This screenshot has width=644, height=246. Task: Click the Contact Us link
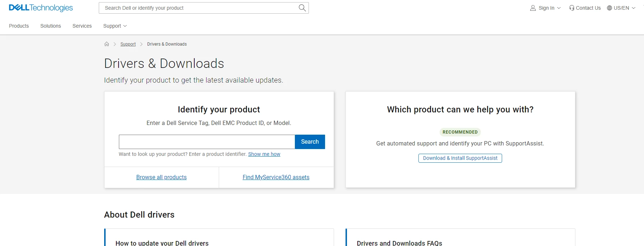point(588,8)
